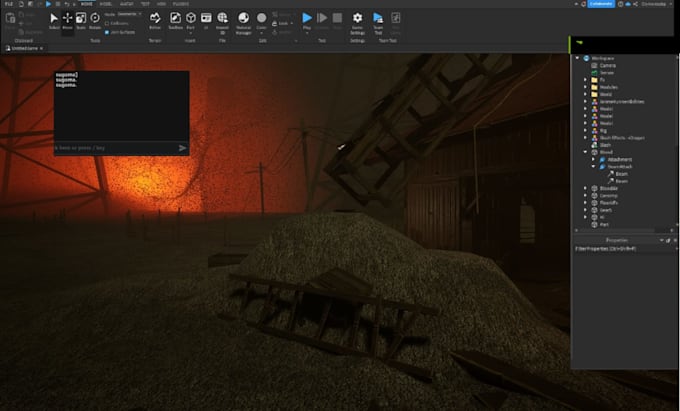Image resolution: width=680 pixels, height=411 pixels.
Task: Click the quick-access play icon in title bar
Action: (x=49, y=4)
